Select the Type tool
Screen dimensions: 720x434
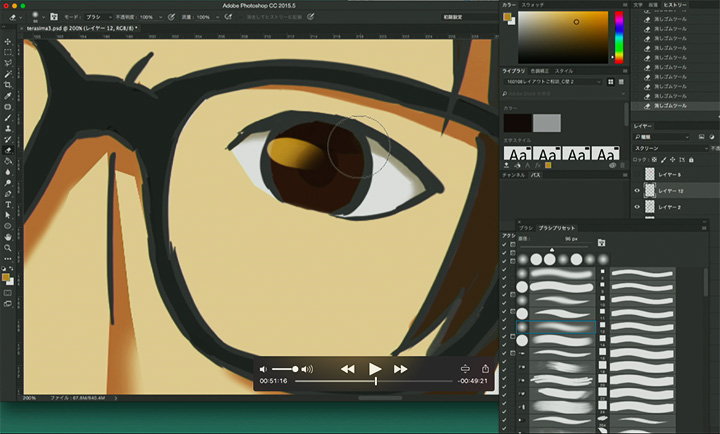(8, 205)
